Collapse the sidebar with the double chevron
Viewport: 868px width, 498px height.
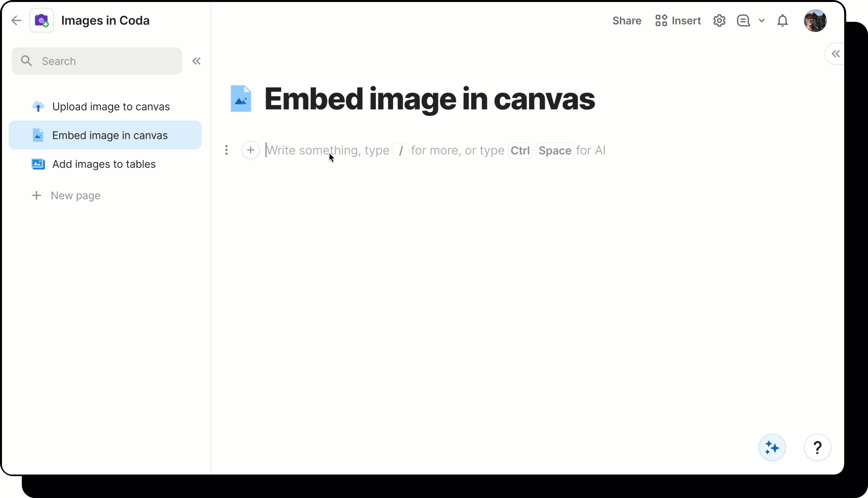(x=197, y=61)
